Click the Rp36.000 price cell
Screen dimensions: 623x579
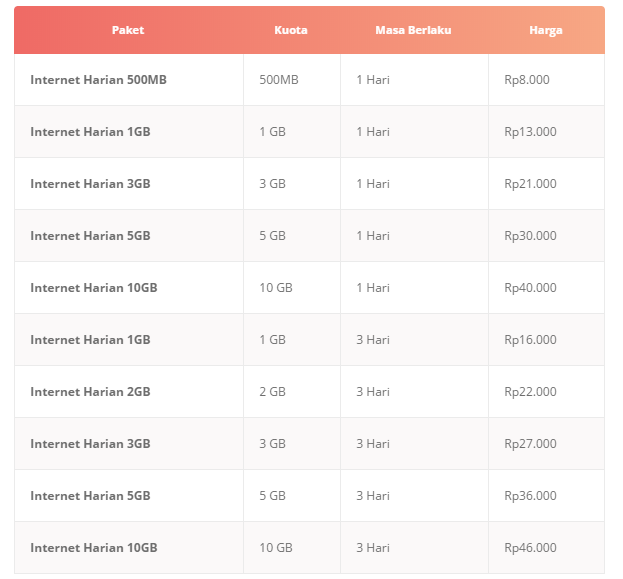530,496
